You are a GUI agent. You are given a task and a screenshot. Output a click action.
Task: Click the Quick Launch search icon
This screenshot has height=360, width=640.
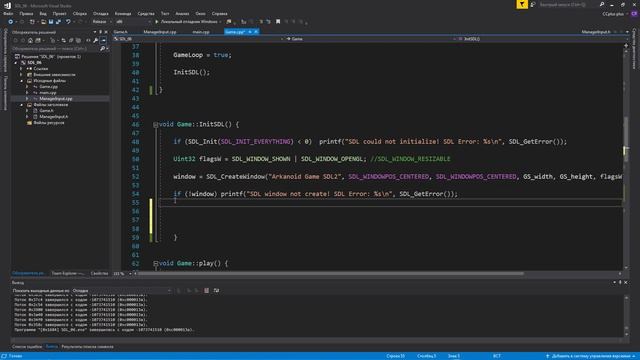602,4
